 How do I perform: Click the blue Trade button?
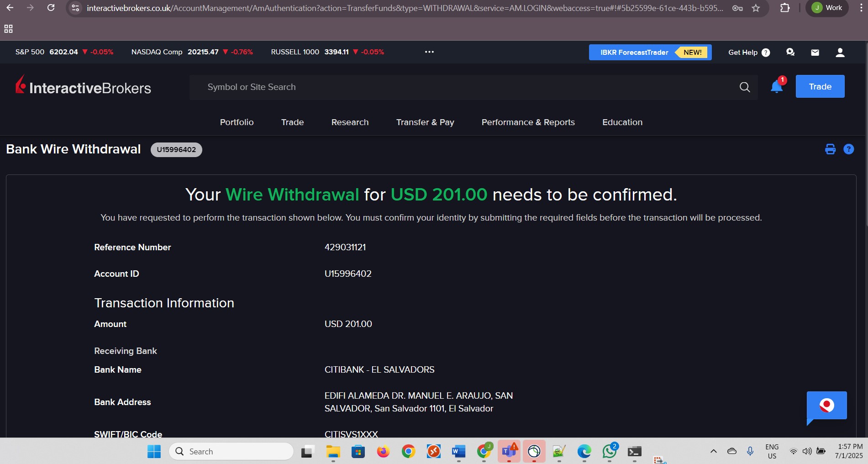(x=820, y=86)
